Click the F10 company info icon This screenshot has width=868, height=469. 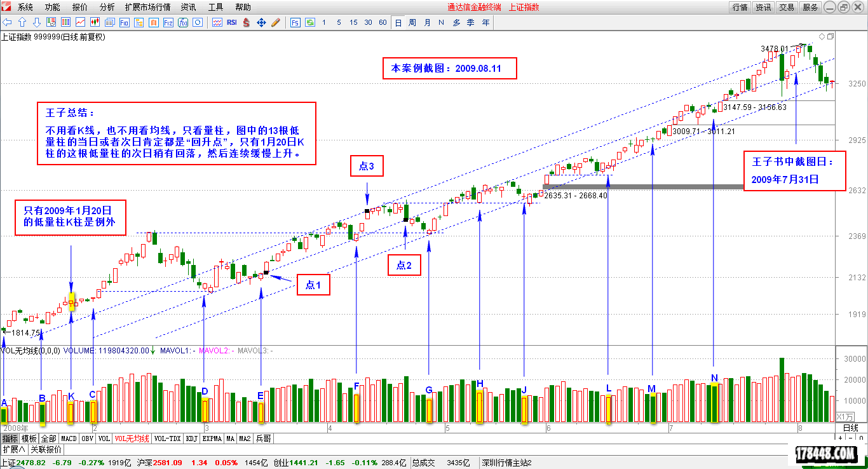pyautogui.click(x=125, y=22)
